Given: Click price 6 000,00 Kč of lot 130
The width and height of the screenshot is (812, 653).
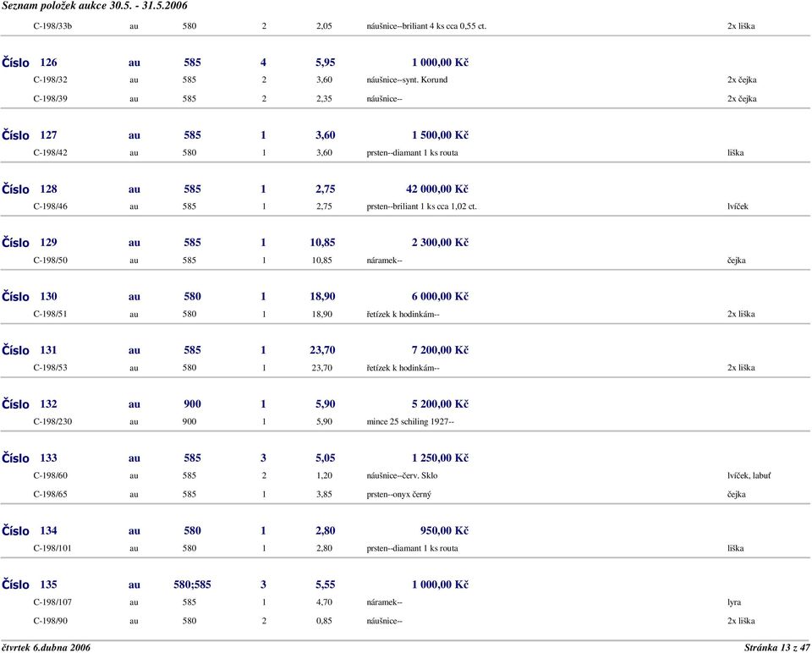Looking at the screenshot, I should click(440, 296).
